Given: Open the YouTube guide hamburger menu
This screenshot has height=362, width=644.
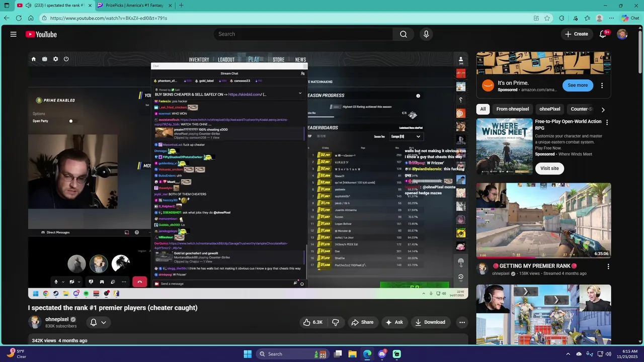Looking at the screenshot, I should point(14,34).
